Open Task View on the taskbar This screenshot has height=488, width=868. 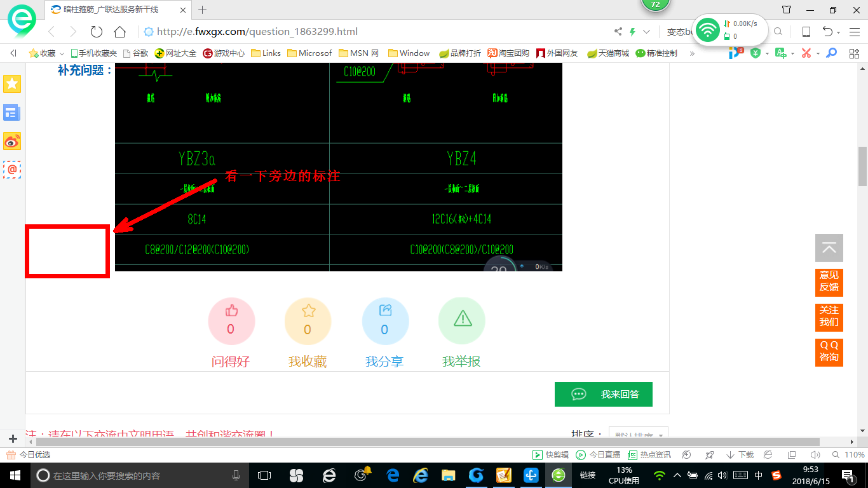click(x=264, y=475)
